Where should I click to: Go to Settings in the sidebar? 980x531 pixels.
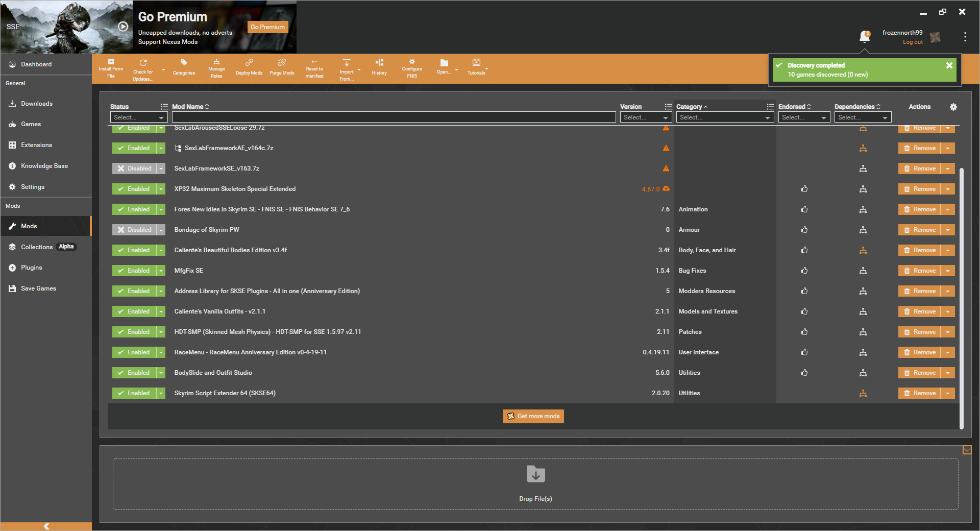pyautogui.click(x=32, y=186)
